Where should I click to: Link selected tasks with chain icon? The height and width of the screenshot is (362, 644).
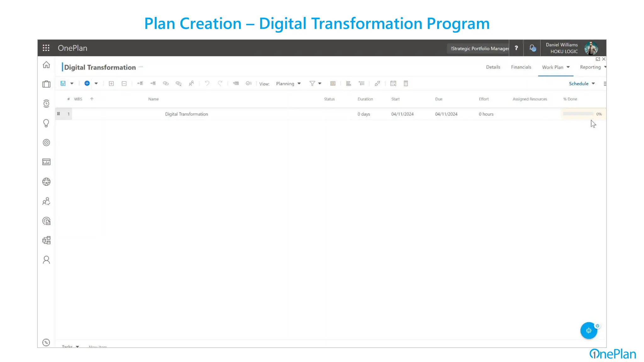click(166, 83)
